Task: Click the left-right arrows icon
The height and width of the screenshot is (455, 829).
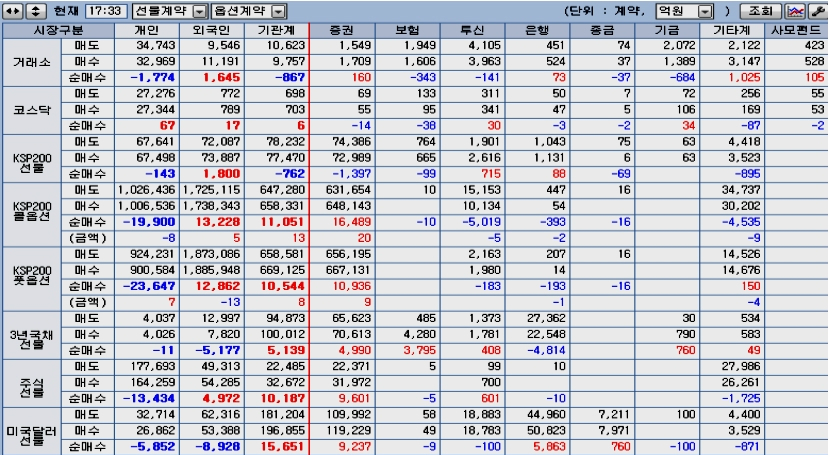Action: pyautogui.click(x=13, y=11)
